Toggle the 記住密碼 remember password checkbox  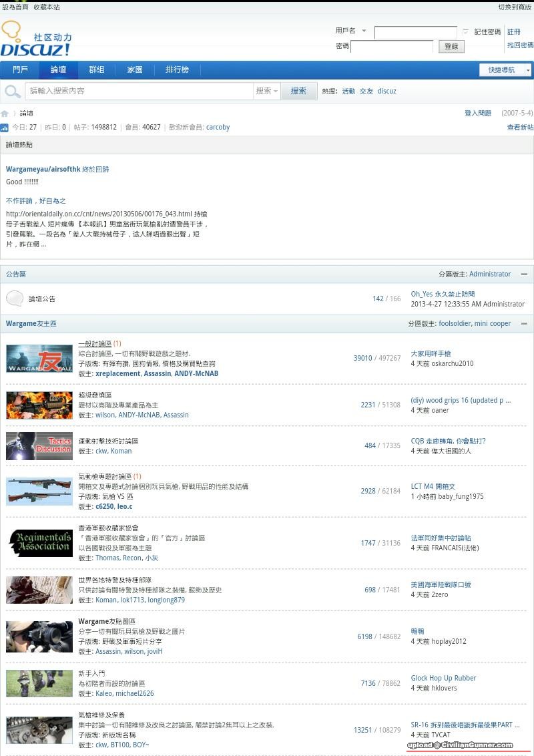tap(465, 32)
